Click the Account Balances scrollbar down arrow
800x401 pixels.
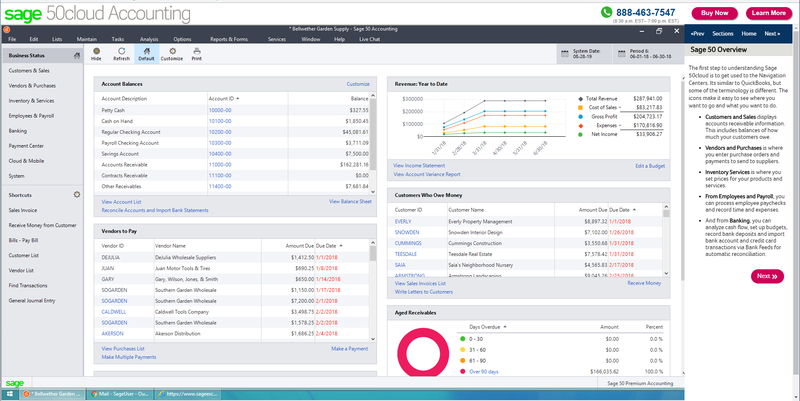point(372,191)
